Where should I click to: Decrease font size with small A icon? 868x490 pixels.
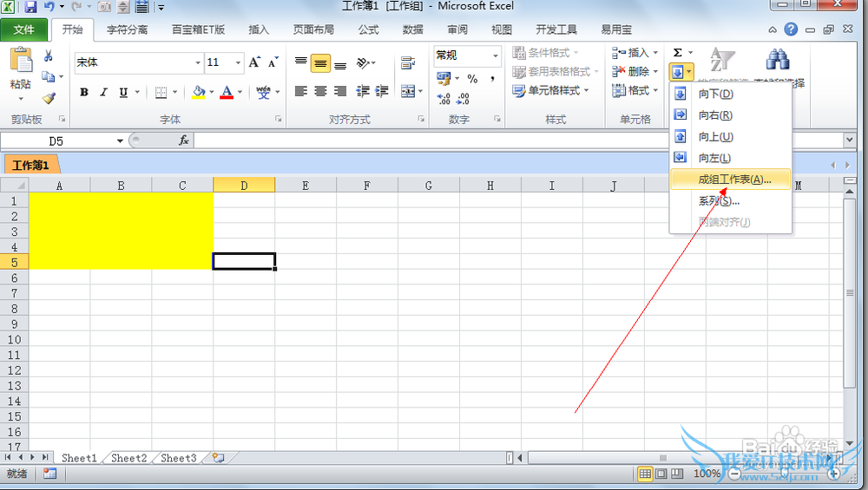pyautogui.click(x=273, y=62)
